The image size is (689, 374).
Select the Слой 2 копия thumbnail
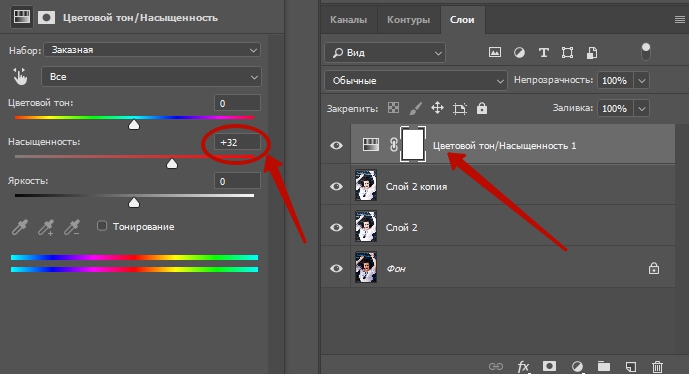click(x=366, y=186)
